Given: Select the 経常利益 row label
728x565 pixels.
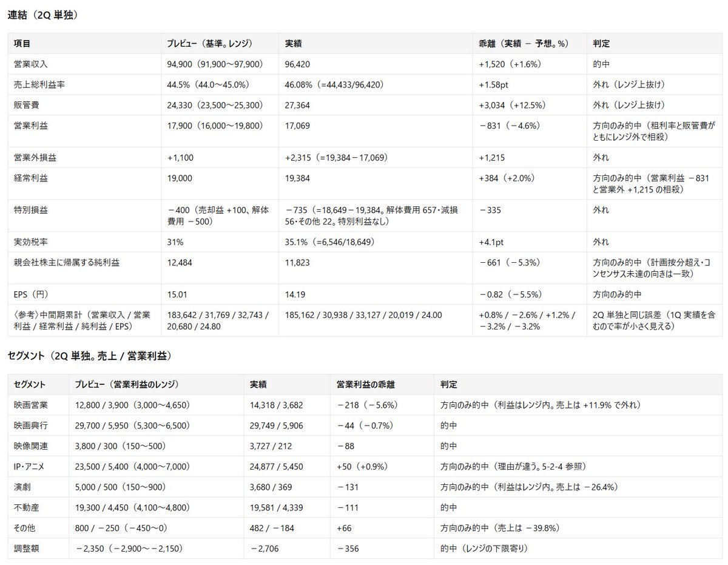Looking at the screenshot, I should (30, 178).
